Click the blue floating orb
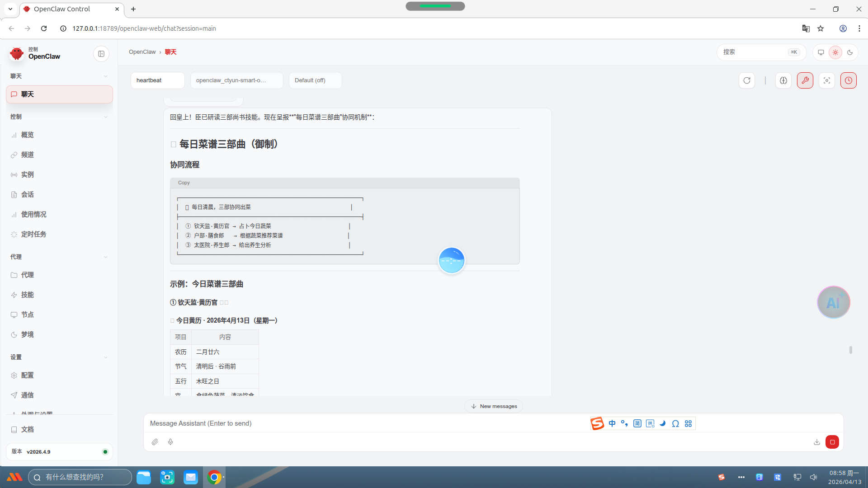 [452, 260]
